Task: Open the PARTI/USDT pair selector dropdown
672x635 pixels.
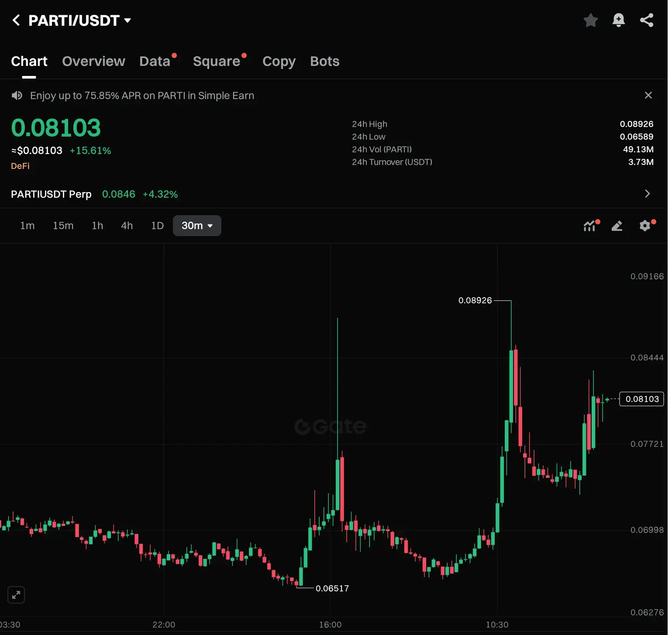Action: click(79, 21)
